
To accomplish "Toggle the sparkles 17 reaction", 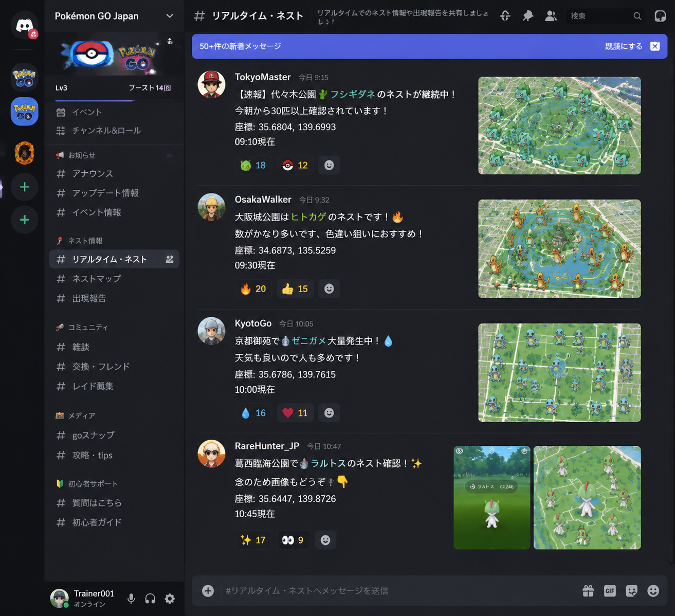I will (x=253, y=540).
